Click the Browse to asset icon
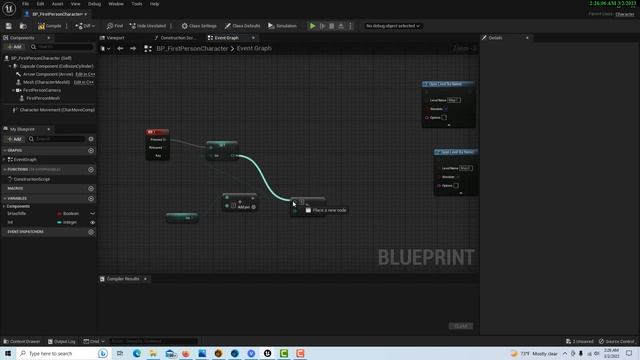The image size is (640, 360). [23, 26]
